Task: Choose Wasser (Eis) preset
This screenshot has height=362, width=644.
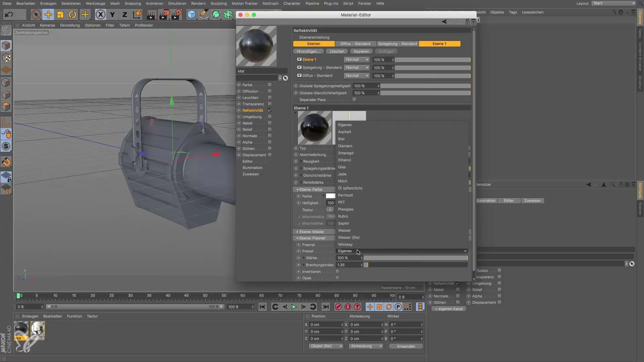Action: tap(348, 237)
